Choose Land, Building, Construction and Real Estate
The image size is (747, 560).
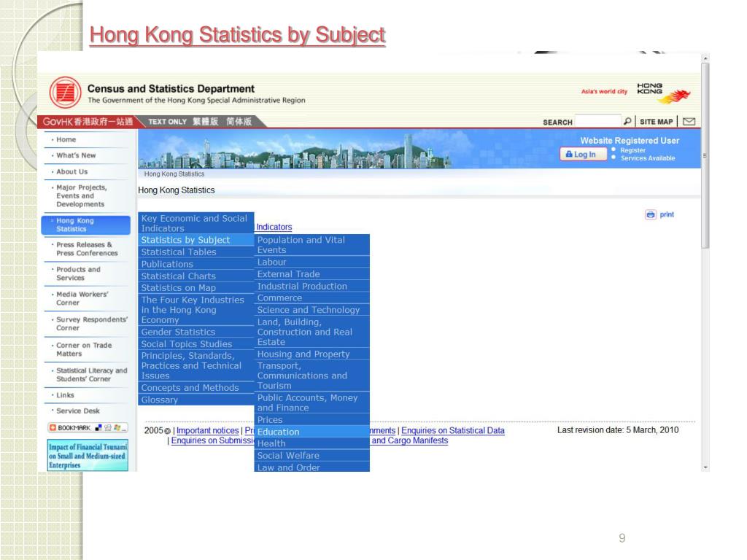coord(312,332)
